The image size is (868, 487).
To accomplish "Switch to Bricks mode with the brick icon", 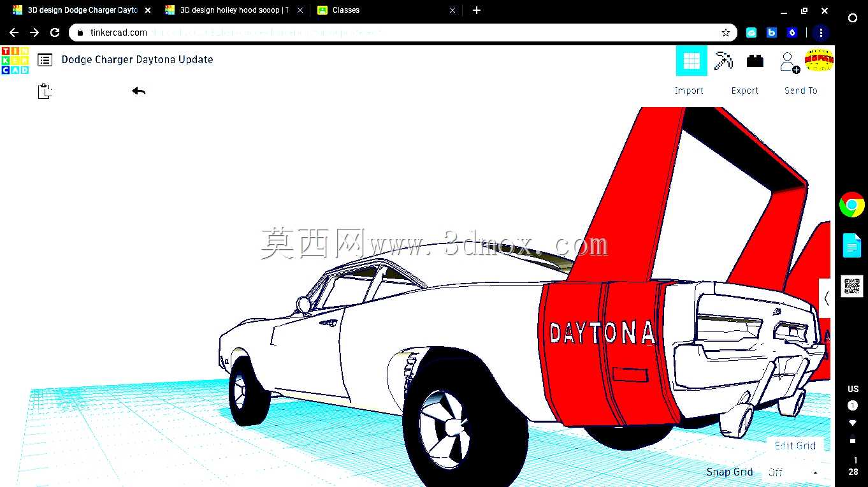I will pyautogui.click(x=755, y=61).
